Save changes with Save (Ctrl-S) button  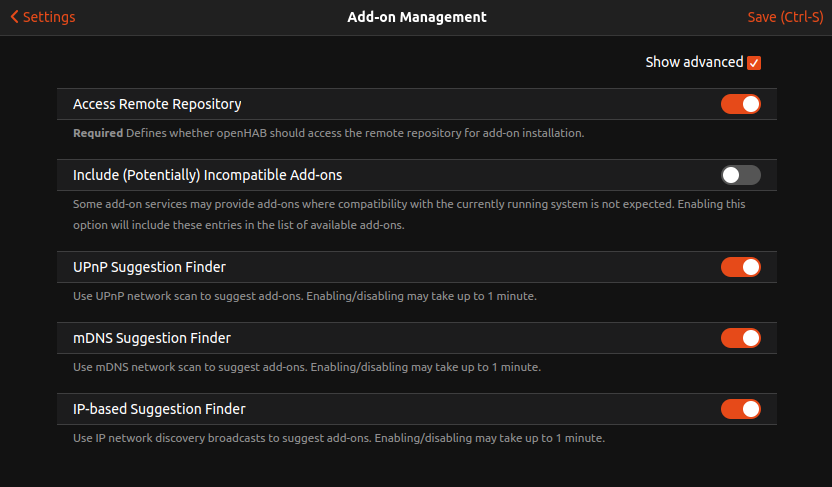click(x=785, y=17)
